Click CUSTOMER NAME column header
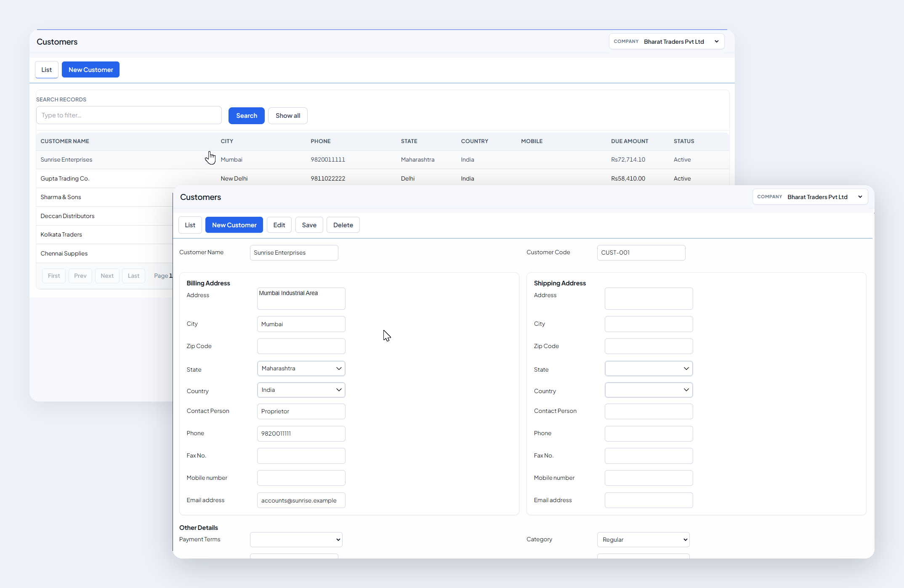Viewport: 904px width, 588px height. coord(65,141)
